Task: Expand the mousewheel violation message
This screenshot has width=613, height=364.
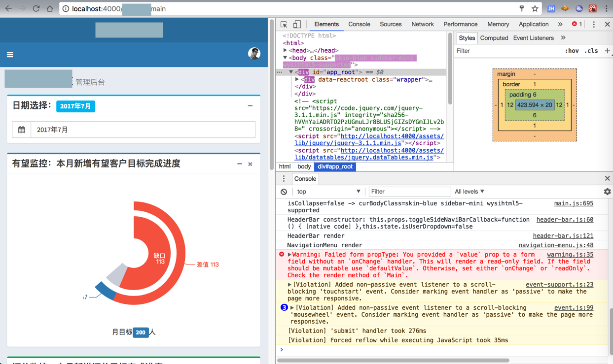Action: [x=292, y=308]
